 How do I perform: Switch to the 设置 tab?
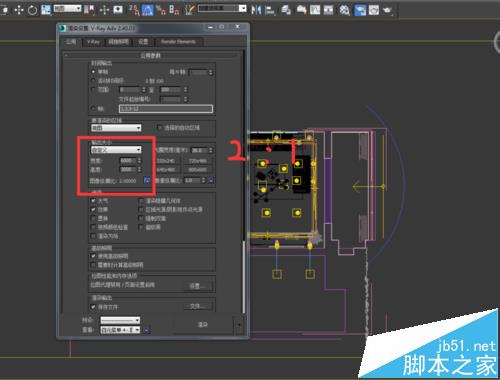[x=143, y=42]
